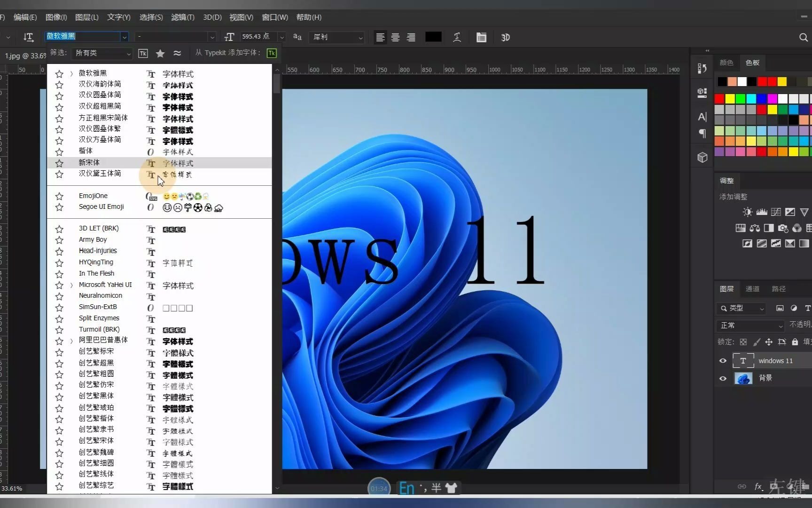The width and height of the screenshot is (812, 508).
Task: Open the font size dropdown arrow
Action: coord(282,37)
